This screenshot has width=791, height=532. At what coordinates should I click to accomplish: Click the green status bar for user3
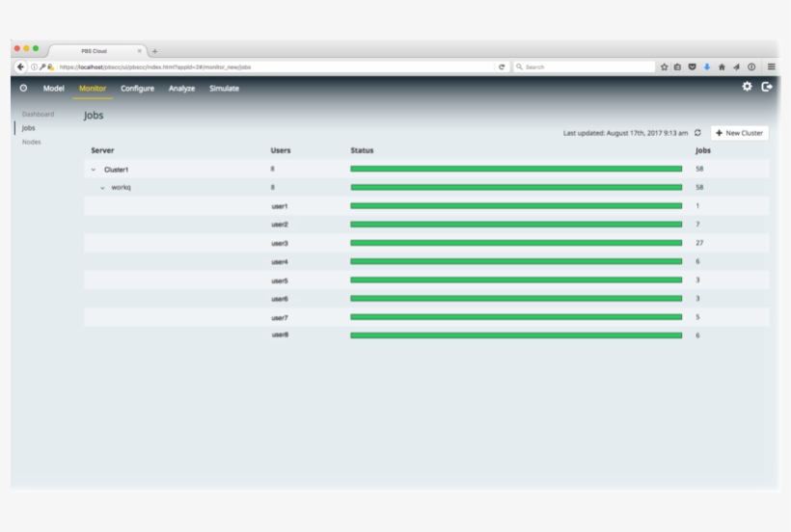[515, 243]
